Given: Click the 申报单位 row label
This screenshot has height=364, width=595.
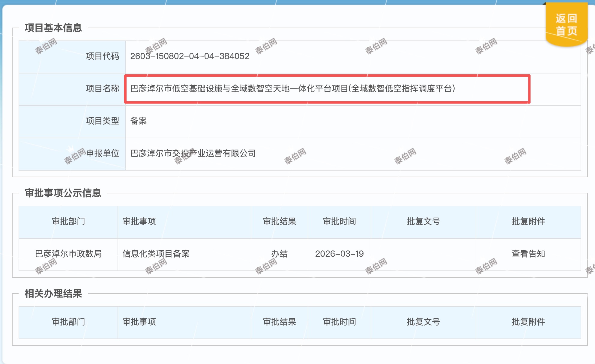Looking at the screenshot, I should pos(103,154).
